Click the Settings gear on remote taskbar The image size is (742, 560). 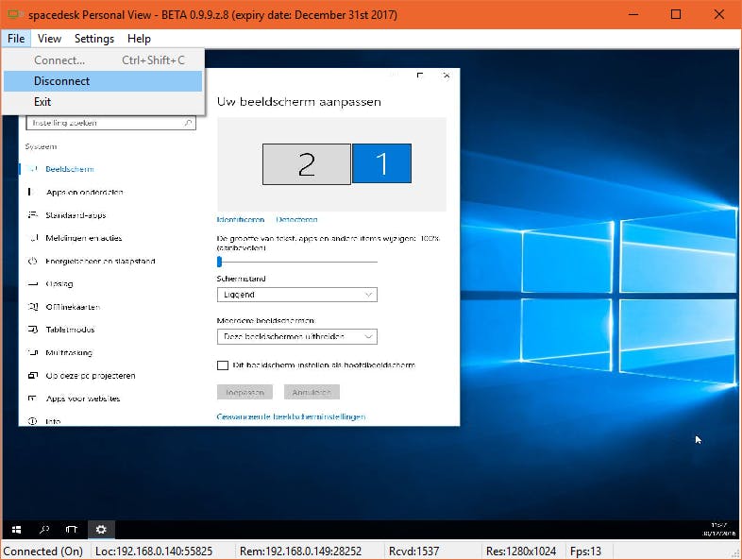(101, 529)
